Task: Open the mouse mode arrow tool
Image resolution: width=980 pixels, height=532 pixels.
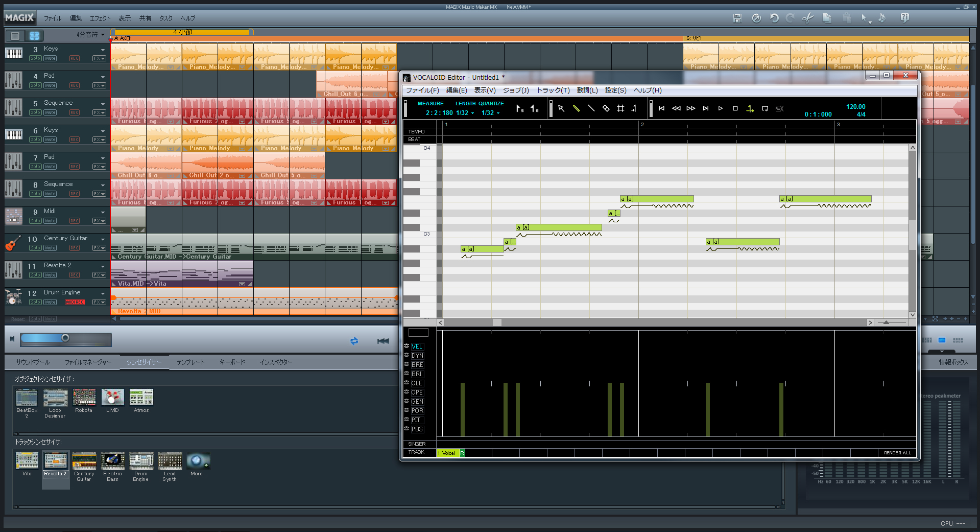Action: coord(865,18)
